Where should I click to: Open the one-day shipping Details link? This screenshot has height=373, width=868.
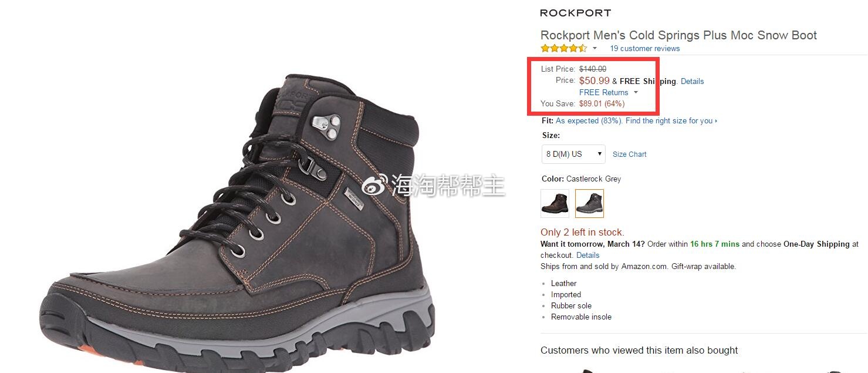click(x=587, y=256)
